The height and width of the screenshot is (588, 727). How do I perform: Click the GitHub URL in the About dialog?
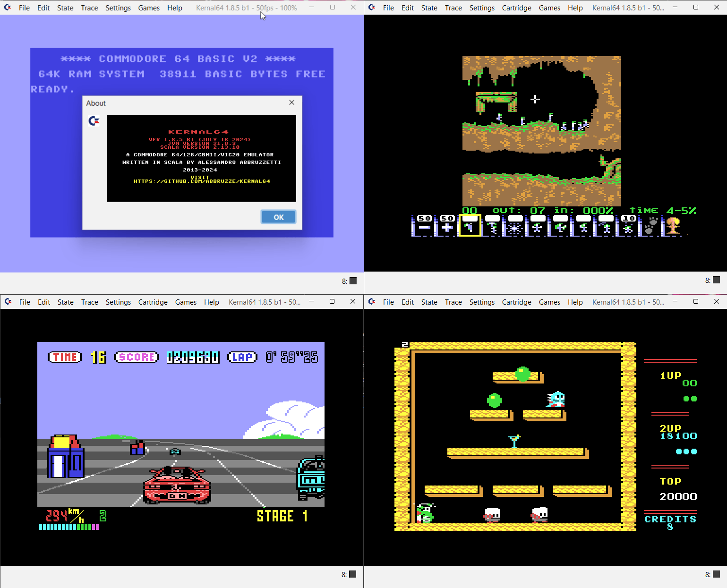click(x=202, y=181)
